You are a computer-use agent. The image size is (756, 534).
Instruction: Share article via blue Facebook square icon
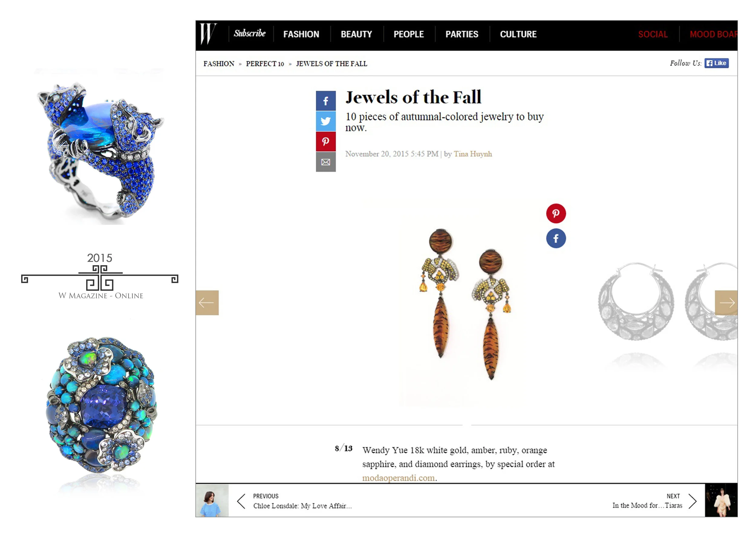pos(326,101)
